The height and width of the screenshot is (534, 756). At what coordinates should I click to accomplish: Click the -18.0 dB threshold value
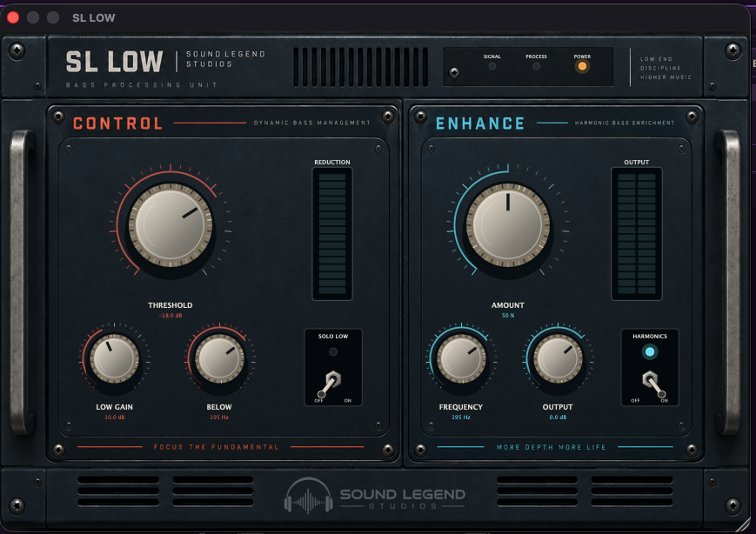171,316
